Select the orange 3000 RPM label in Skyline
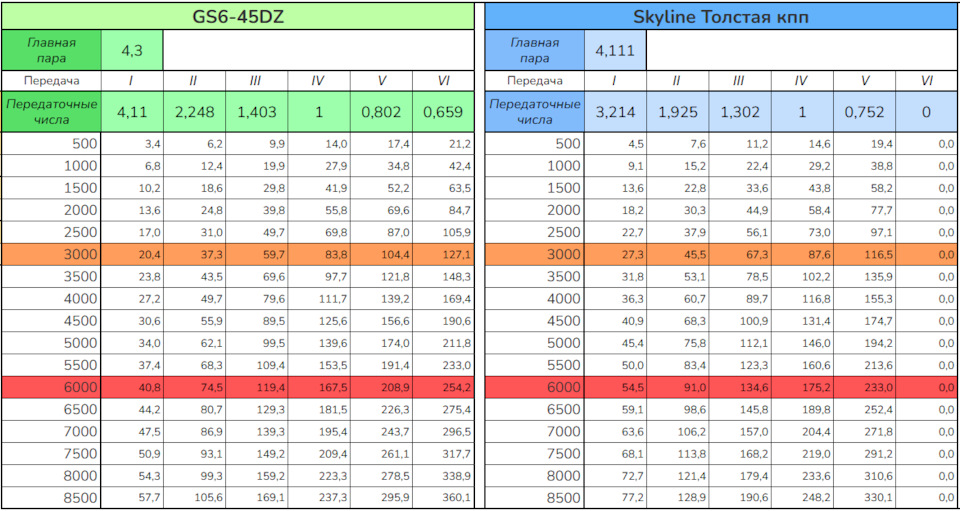The image size is (960, 511). (x=534, y=255)
